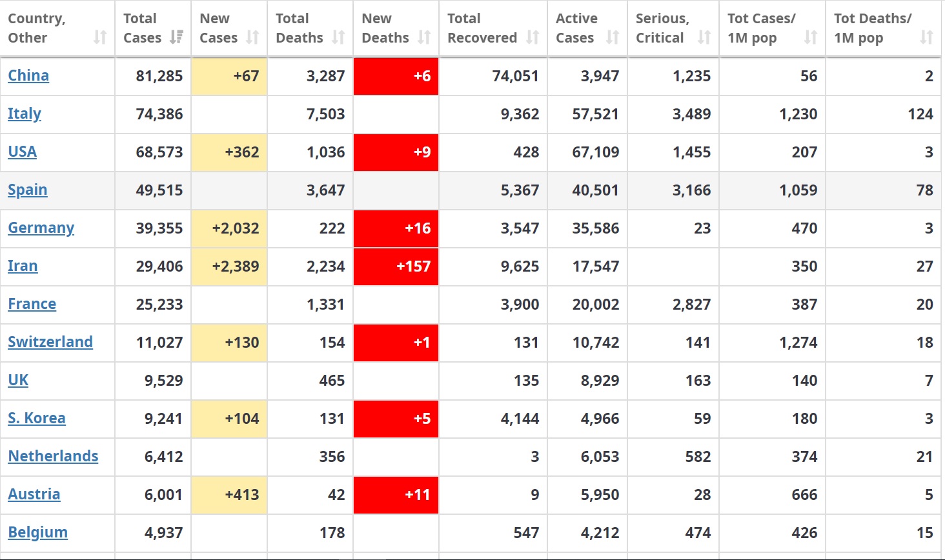Select Italy's deaths per million value 124
Screen dimensions: 945x560
tap(920, 114)
